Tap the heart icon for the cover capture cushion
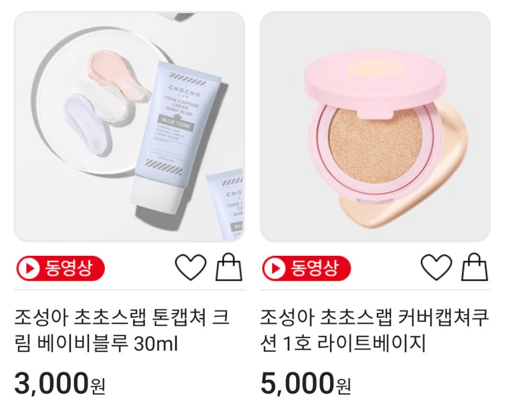 [437, 267]
